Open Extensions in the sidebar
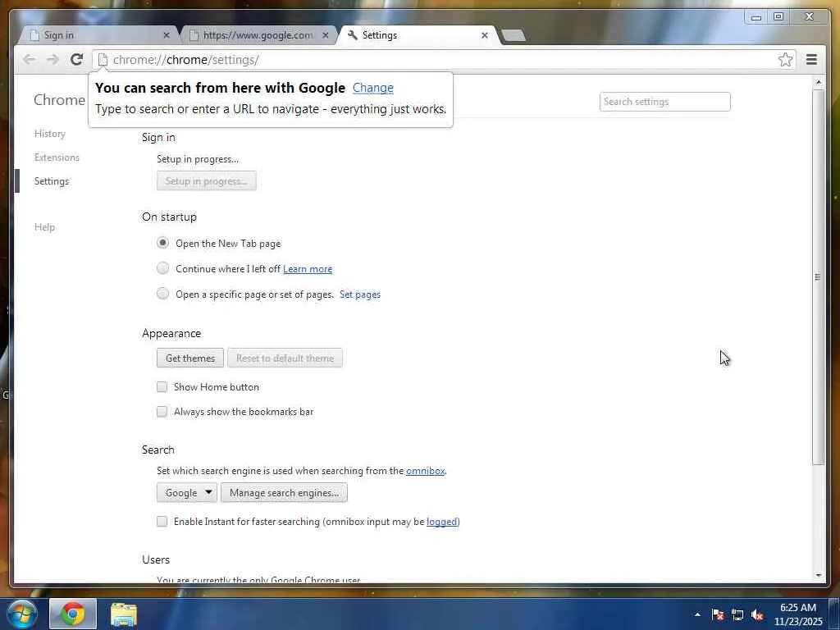This screenshot has width=840, height=630. (x=57, y=157)
